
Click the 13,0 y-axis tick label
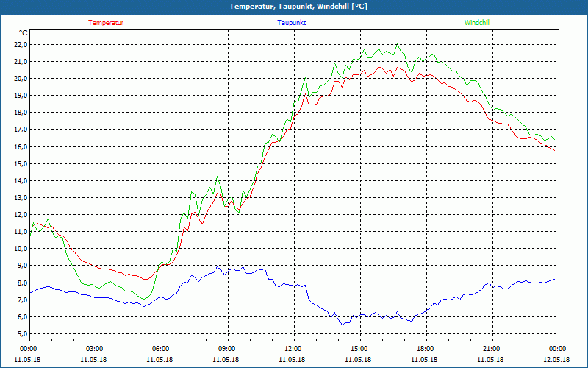point(20,197)
